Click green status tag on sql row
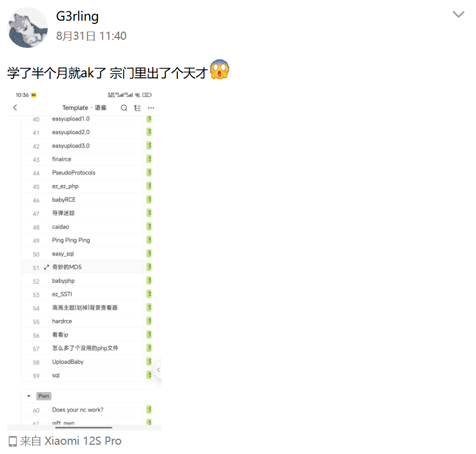Image resolution: width=476 pixels, height=454 pixels. (x=149, y=375)
